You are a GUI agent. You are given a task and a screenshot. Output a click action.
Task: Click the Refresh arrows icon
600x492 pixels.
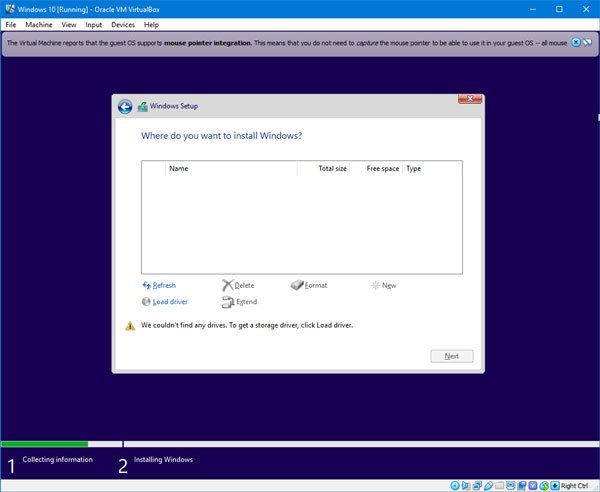tap(146, 285)
